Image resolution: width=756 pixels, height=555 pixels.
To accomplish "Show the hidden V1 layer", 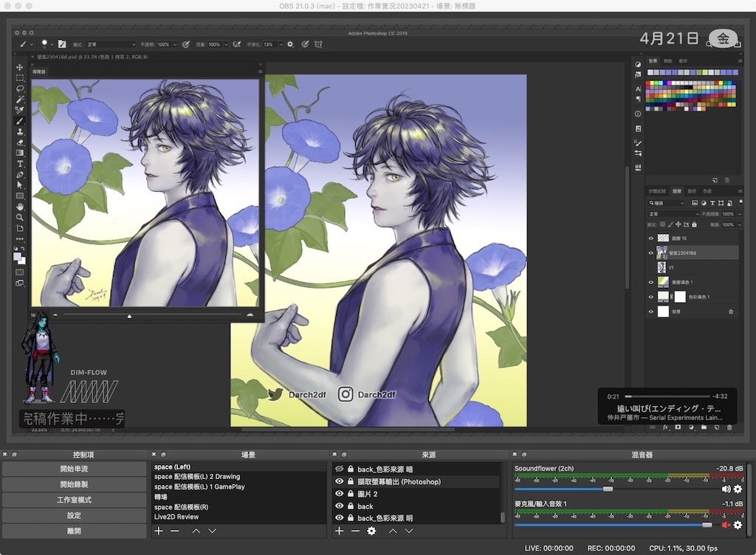I will (651, 267).
